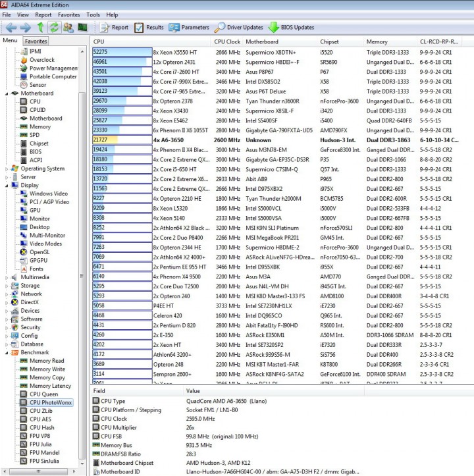Switch to the Favorites tab

(x=36, y=41)
